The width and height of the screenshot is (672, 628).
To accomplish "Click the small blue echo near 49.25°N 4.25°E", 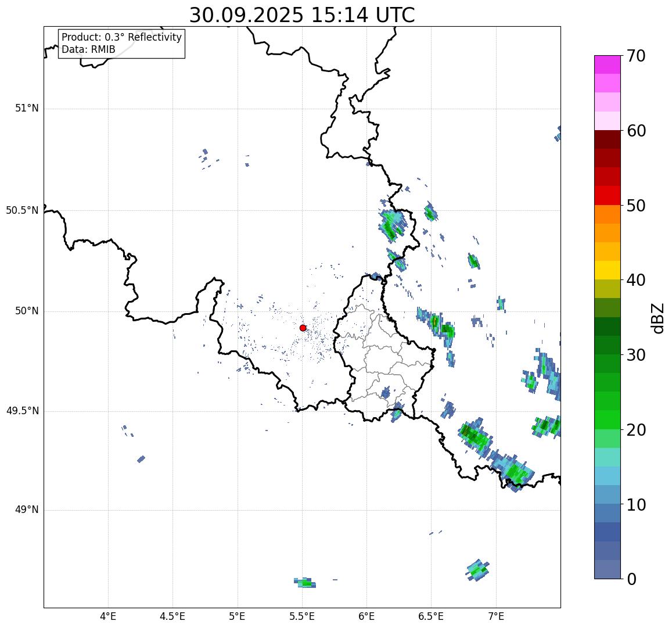I will point(141,459).
